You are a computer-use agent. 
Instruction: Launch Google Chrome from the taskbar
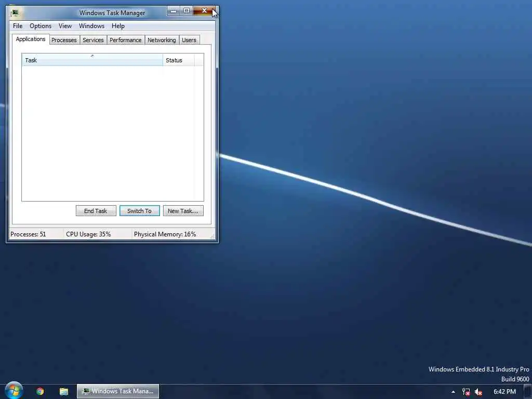pos(40,391)
